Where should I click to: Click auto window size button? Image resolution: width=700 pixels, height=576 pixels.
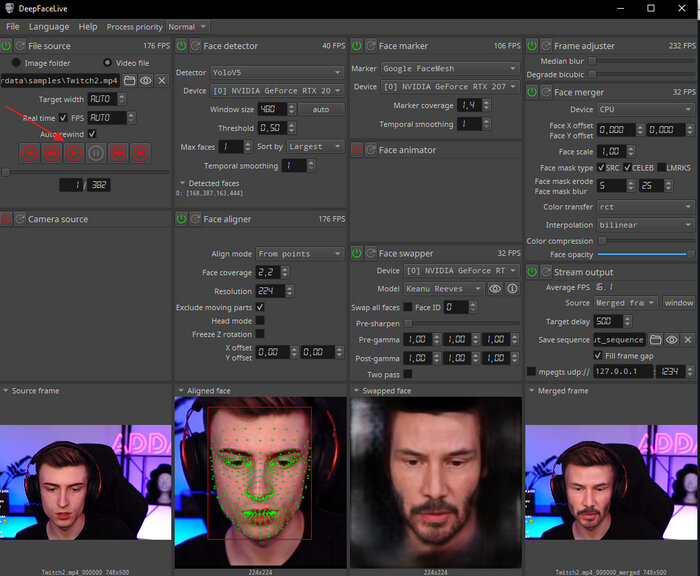click(321, 109)
